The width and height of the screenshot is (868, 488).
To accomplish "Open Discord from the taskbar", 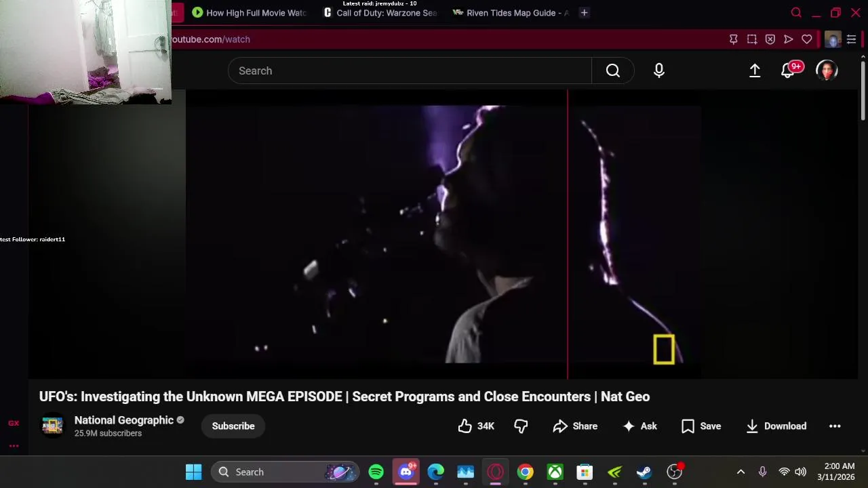I will (406, 472).
